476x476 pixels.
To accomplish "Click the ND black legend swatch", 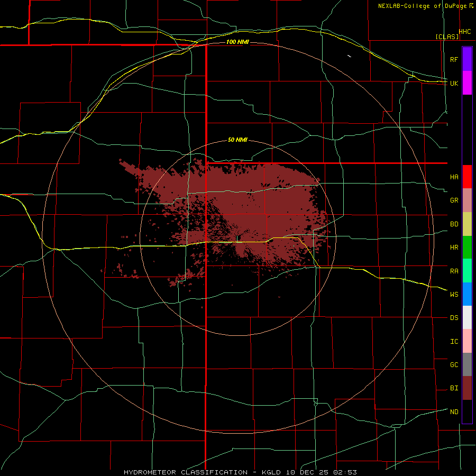I will pos(467,411).
